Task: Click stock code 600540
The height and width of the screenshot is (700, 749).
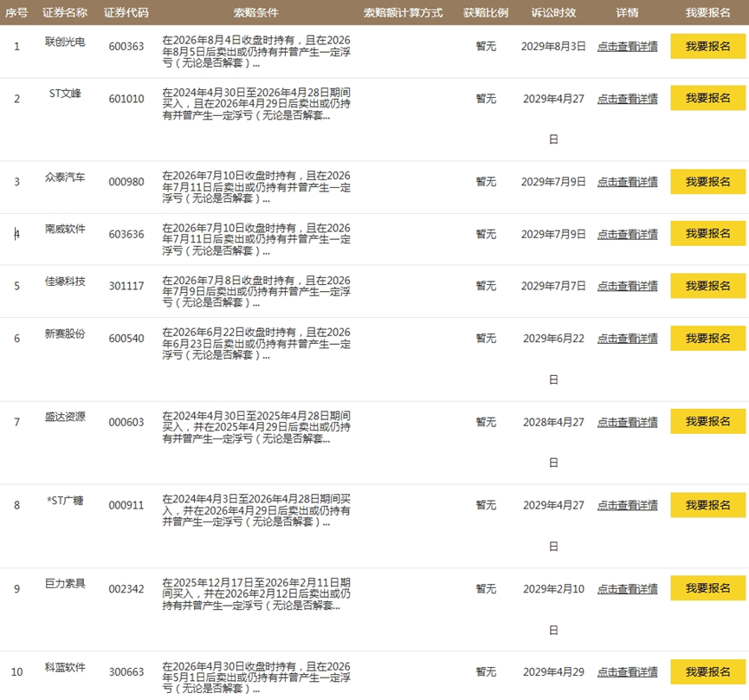Action: click(126, 338)
